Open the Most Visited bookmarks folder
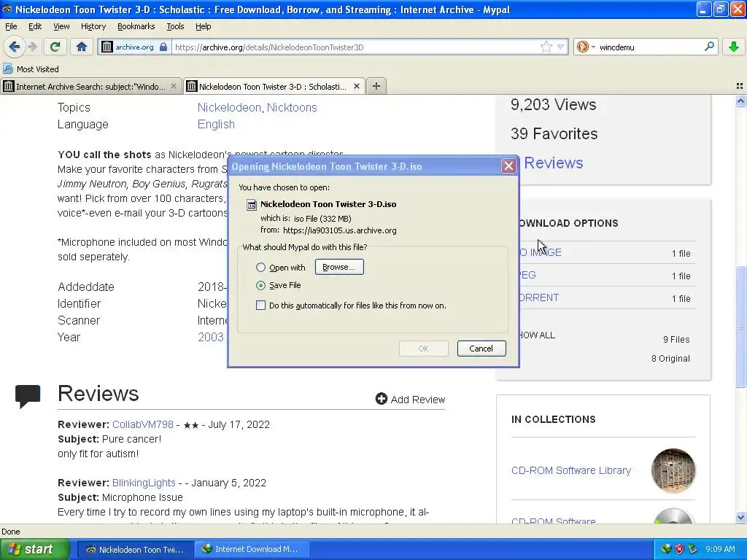747x560 pixels. point(31,69)
